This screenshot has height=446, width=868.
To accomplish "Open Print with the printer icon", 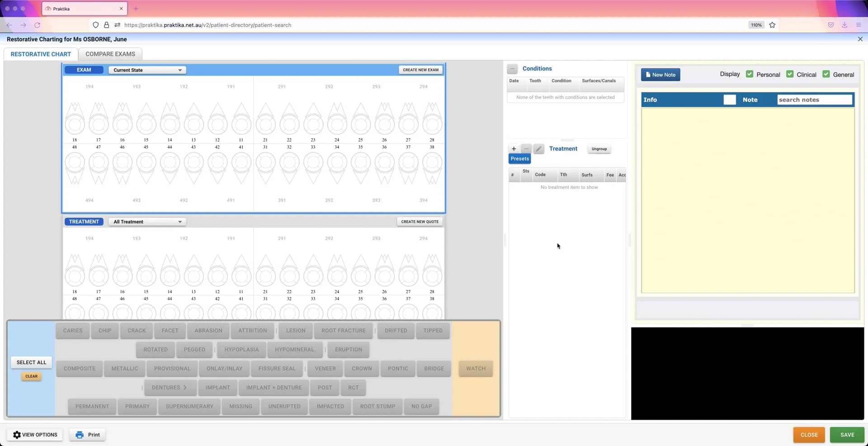I will [80, 434].
